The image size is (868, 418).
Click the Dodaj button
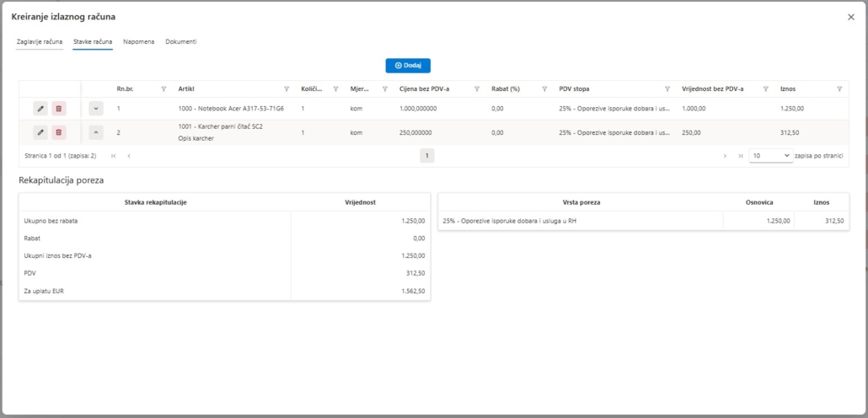point(408,65)
